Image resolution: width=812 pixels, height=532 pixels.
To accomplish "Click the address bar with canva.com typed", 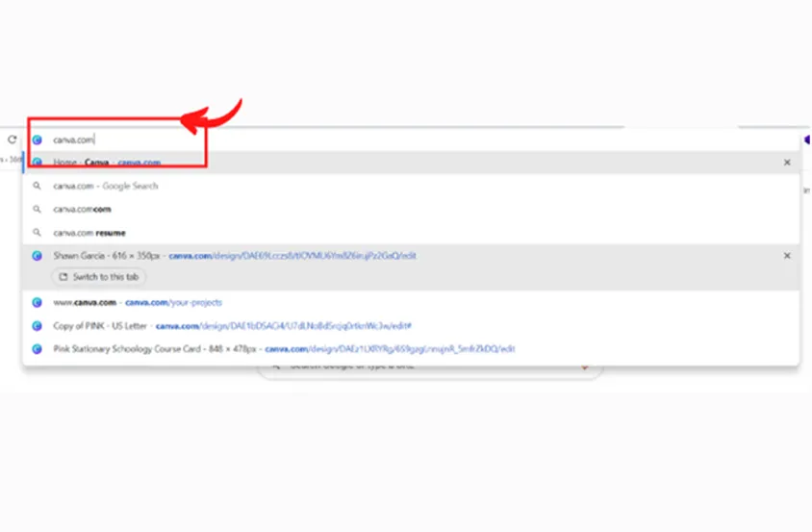I will (x=412, y=139).
